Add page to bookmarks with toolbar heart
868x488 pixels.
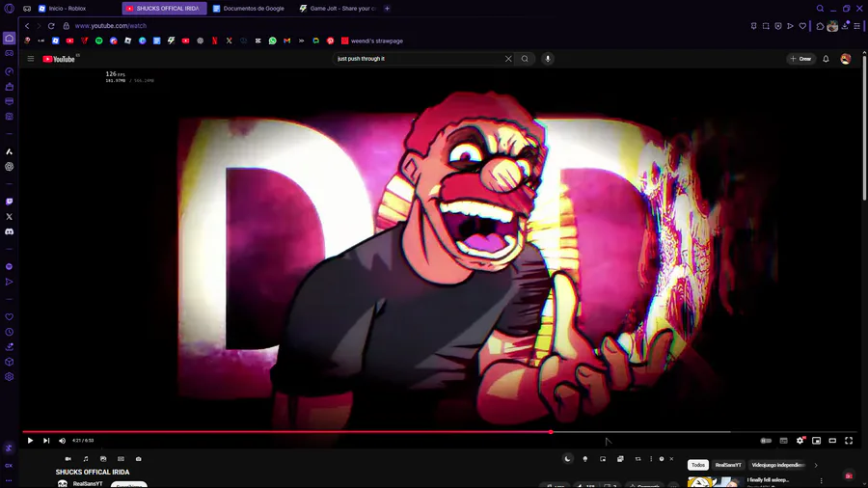point(802,26)
